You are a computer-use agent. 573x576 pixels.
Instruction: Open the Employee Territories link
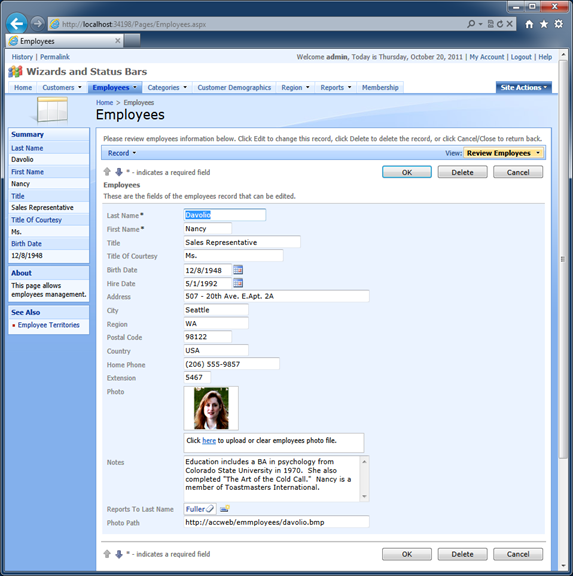pos(48,325)
